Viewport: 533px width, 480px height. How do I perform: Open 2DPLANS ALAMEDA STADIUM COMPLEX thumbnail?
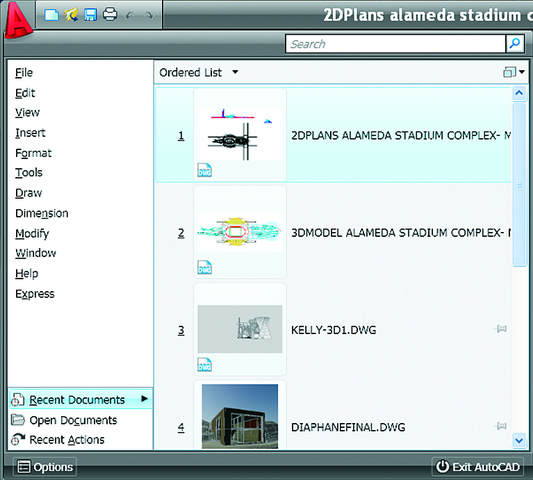pos(240,135)
